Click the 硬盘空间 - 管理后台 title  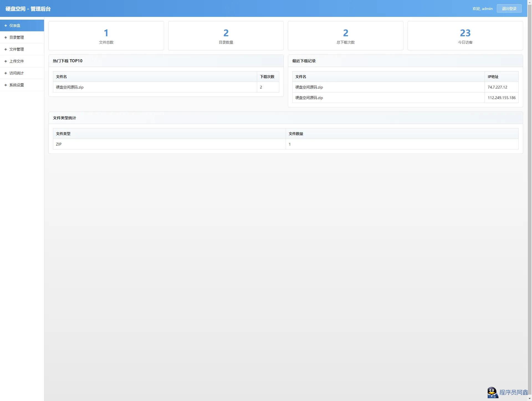[x=28, y=9]
